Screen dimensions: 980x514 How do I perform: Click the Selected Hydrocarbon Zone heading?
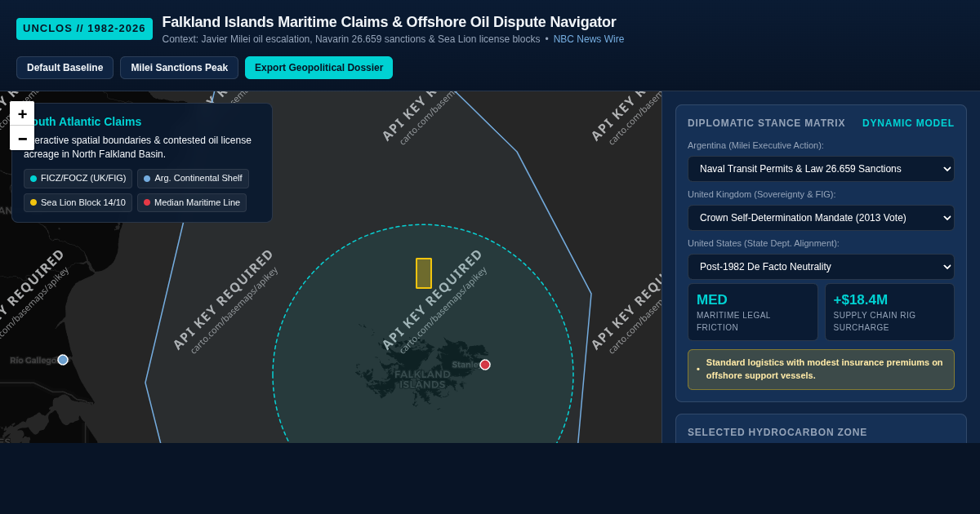pos(777,432)
